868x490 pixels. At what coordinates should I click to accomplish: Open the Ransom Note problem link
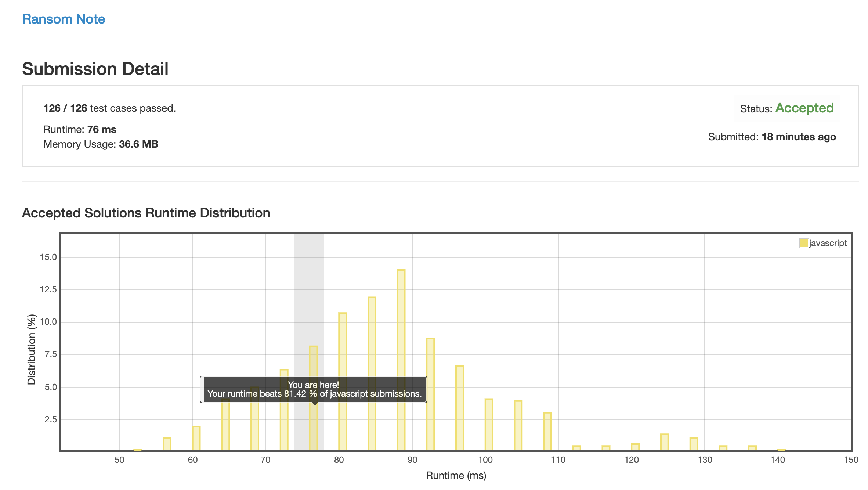point(64,19)
